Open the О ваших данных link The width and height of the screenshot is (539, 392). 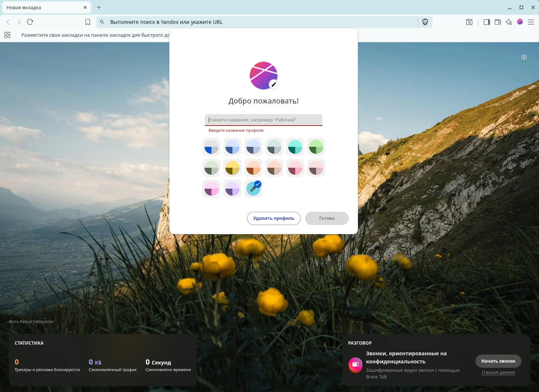(x=498, y=372)
